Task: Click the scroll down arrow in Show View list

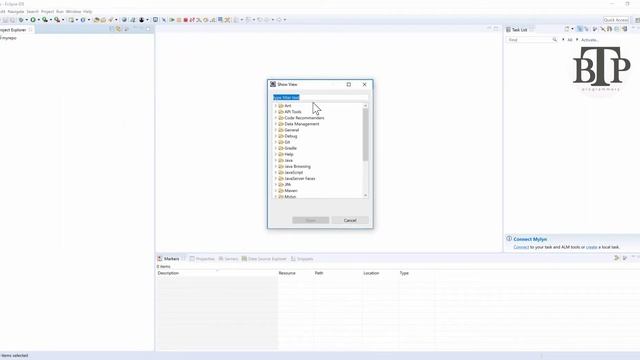Action: pos(365,196)
